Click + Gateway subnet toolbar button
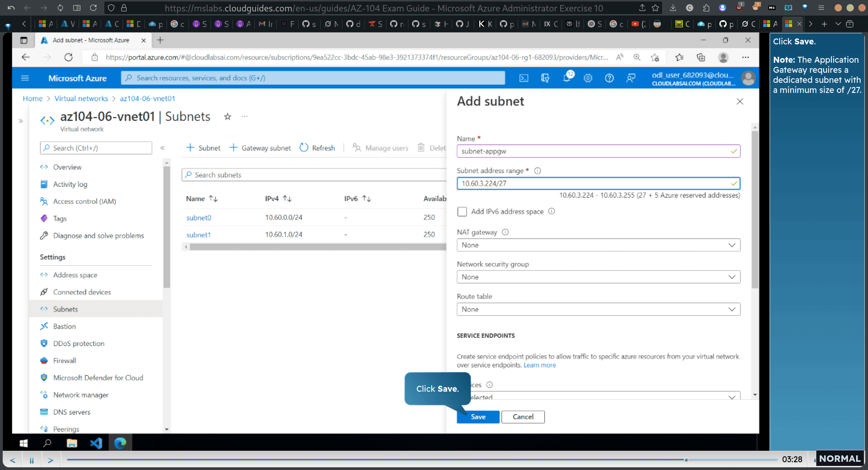Image resolution: width=868 pixels, height=470 pixels. (260, 148)
